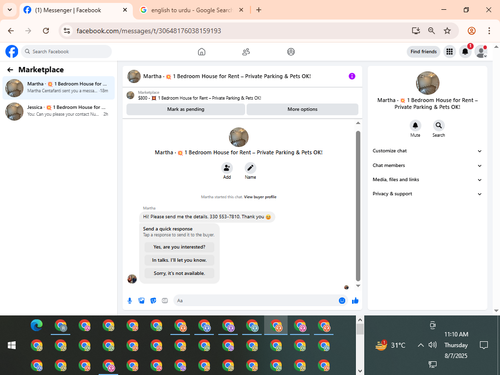This screenshot has width=500, height=375.
Task: Open the 31°C weather widget
Action: (x=390, y=345)
